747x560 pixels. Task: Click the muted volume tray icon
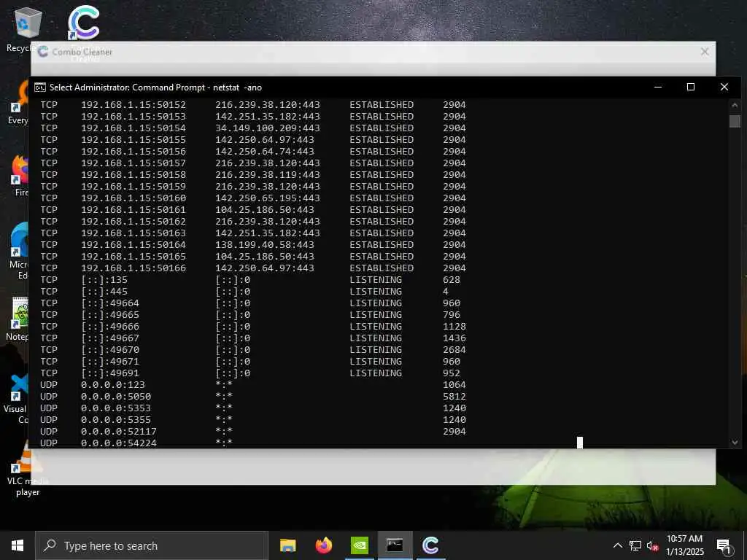(x=652, y=545)
